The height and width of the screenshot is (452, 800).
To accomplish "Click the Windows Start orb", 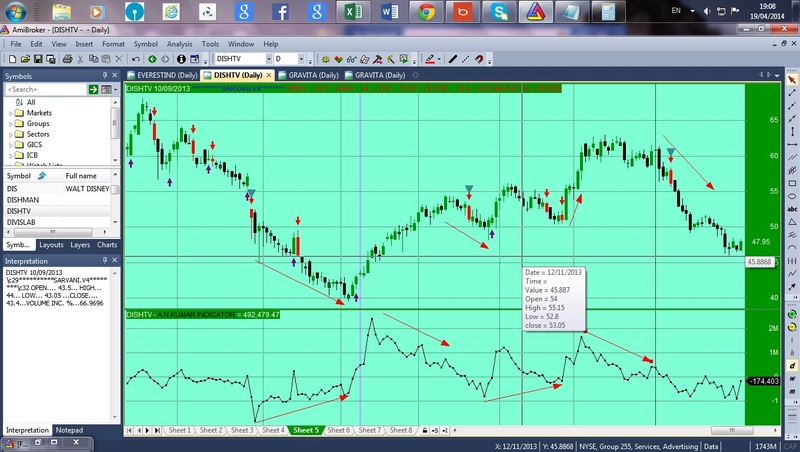I will click(15, 12).
